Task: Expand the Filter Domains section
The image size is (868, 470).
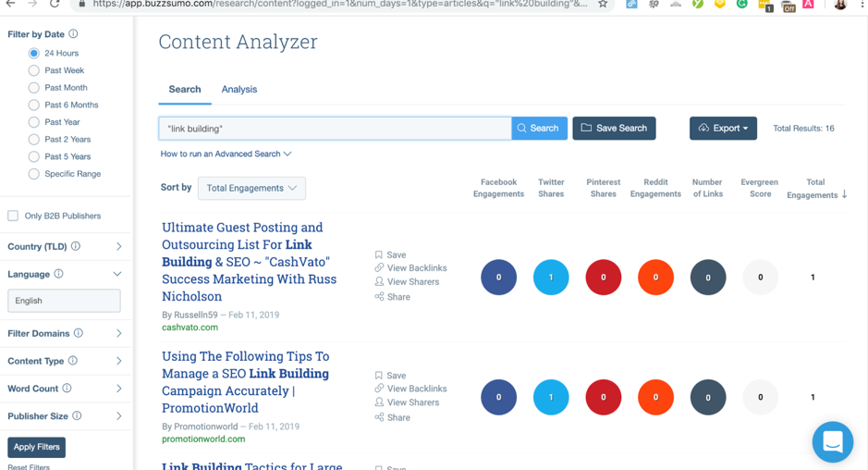Action: tap(119, 333)
